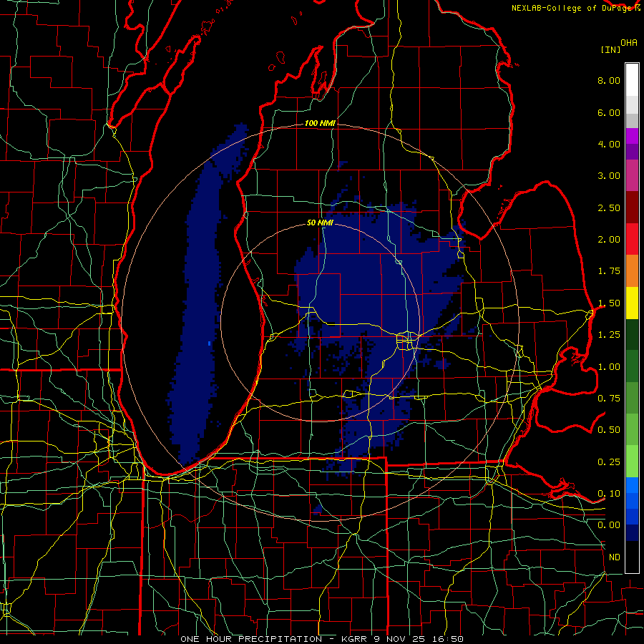Select the yellow legend swatch
Viewport: 644px width, 644px height.
click(x=632, y=303)
